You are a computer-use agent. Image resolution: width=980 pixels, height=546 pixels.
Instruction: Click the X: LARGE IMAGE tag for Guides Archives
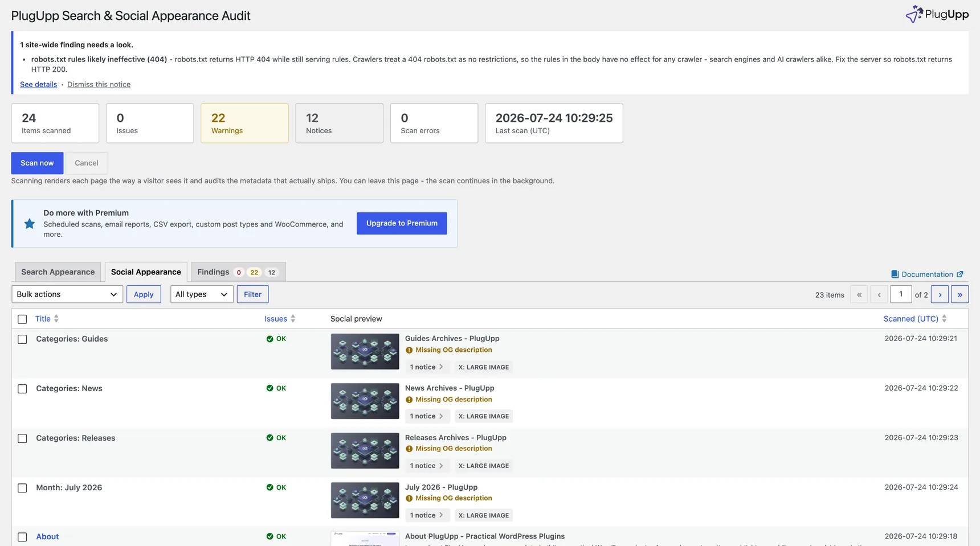coord(484,367)
